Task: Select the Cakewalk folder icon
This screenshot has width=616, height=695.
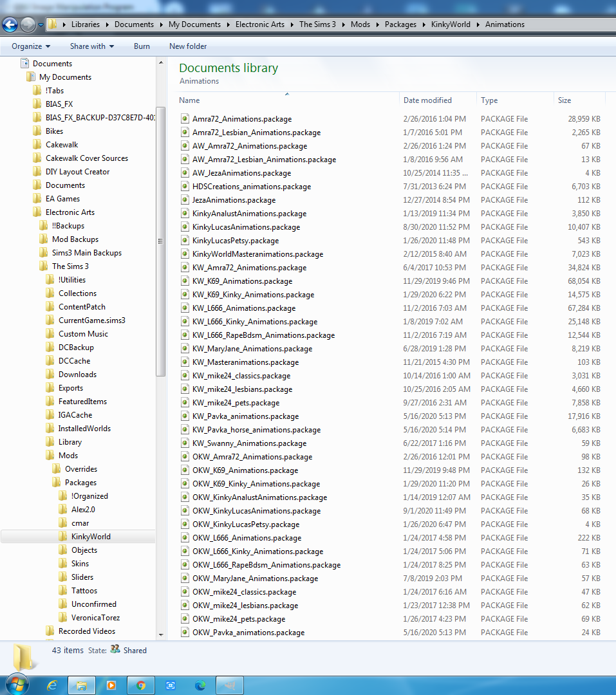Action: click(37, 145)
